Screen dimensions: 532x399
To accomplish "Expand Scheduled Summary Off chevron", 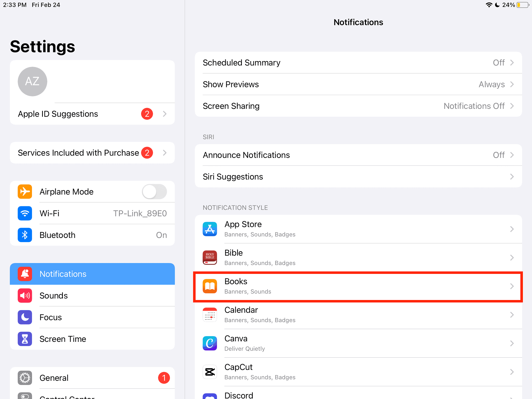I will (x=511, y=63).
